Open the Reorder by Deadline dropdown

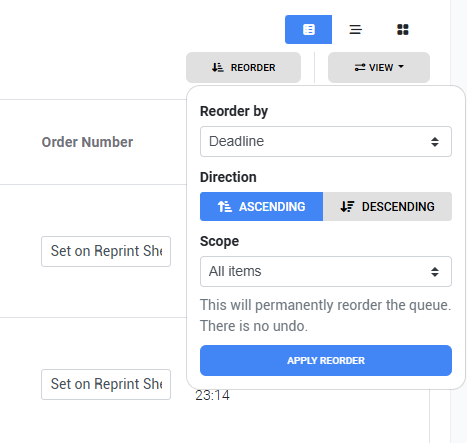pos(326,141)
